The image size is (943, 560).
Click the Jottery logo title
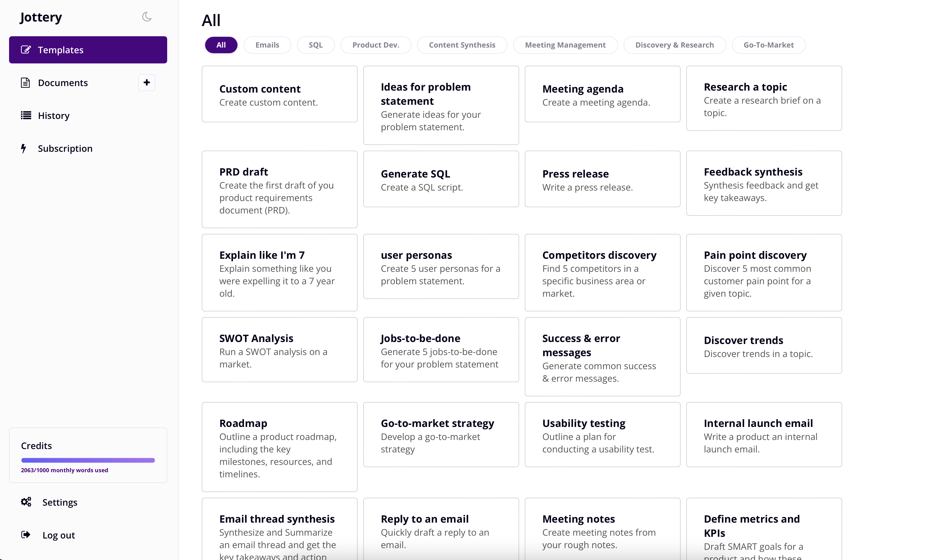point(41,17)
